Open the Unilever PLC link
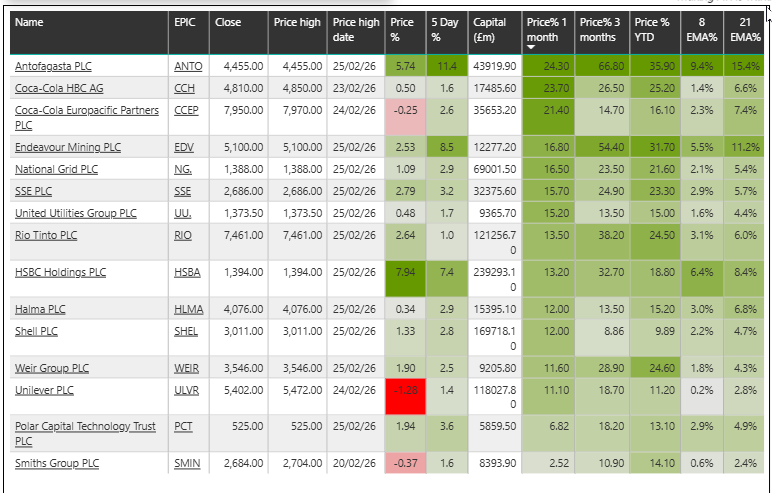This screenshot has width=772, height=493. (44, 391)
